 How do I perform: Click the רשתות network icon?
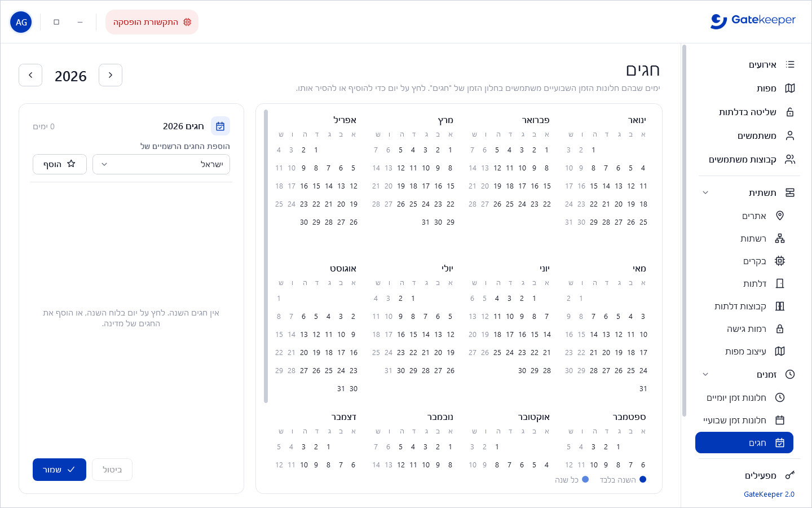[780, 239]
